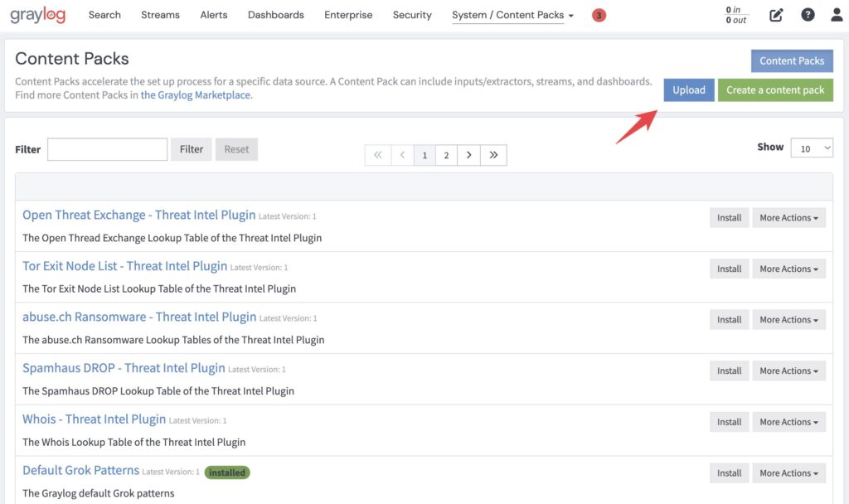Open the Alerts menu

click(x=214, y=15)
